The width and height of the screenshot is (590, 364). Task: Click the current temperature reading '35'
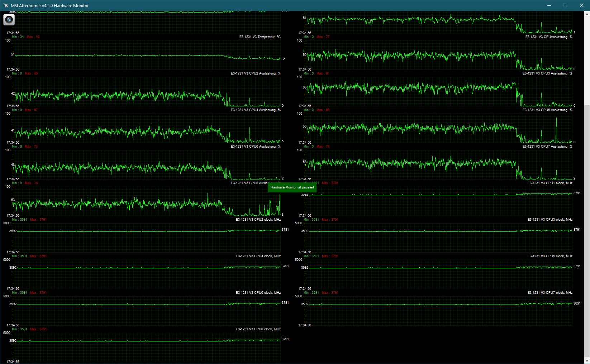pyautogui.click(x=284, y=59)
